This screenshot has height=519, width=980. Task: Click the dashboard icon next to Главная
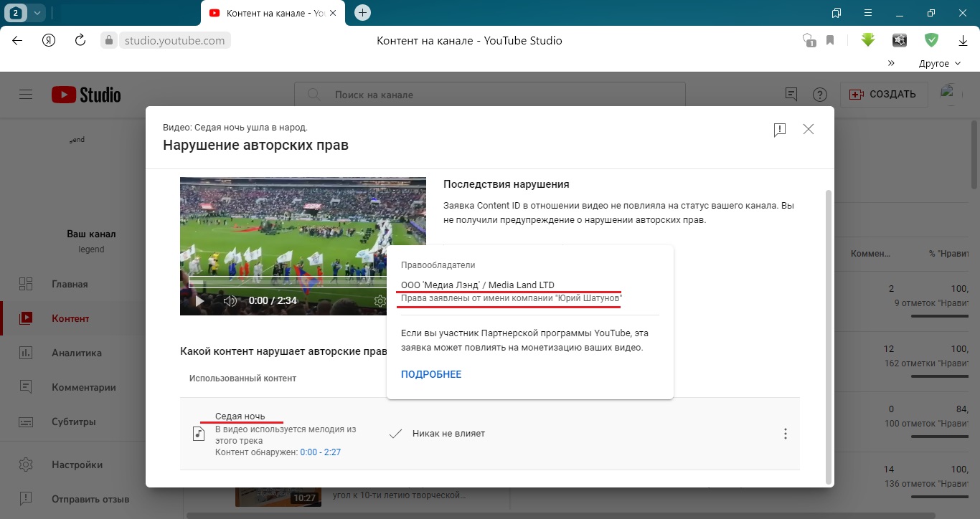click(26, 284)
